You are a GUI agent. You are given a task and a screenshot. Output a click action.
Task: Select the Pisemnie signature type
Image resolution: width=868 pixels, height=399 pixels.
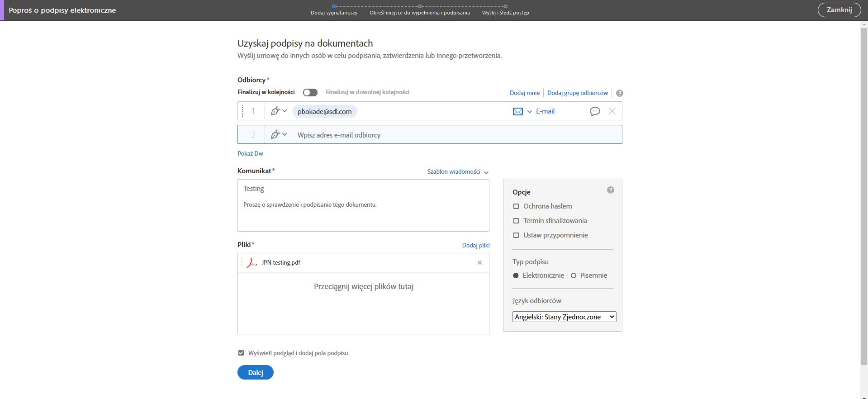tap(574, 275)
